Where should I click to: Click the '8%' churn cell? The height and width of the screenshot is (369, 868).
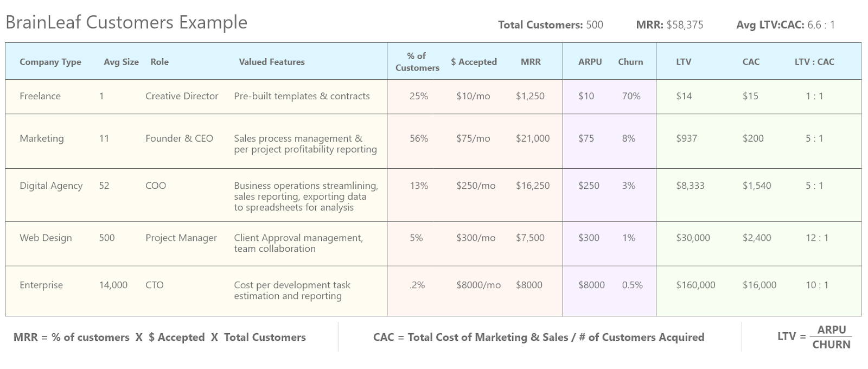point(628,138)
